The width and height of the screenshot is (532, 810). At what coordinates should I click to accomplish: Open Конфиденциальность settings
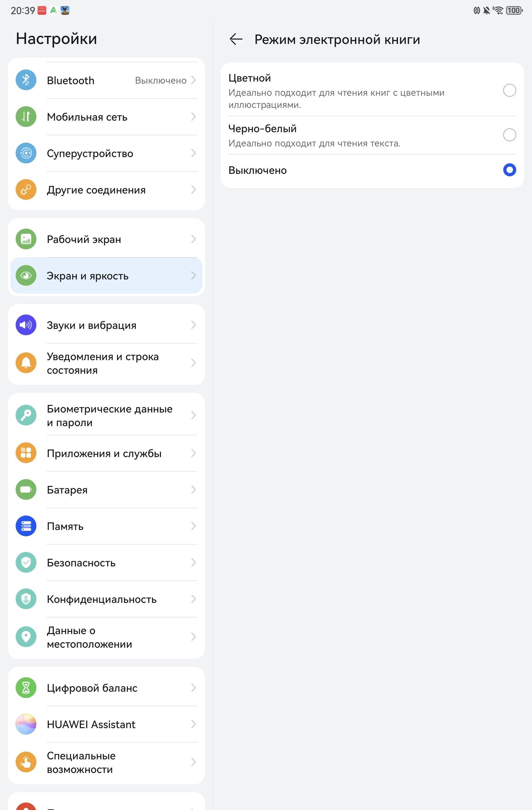tap(106, 599)
